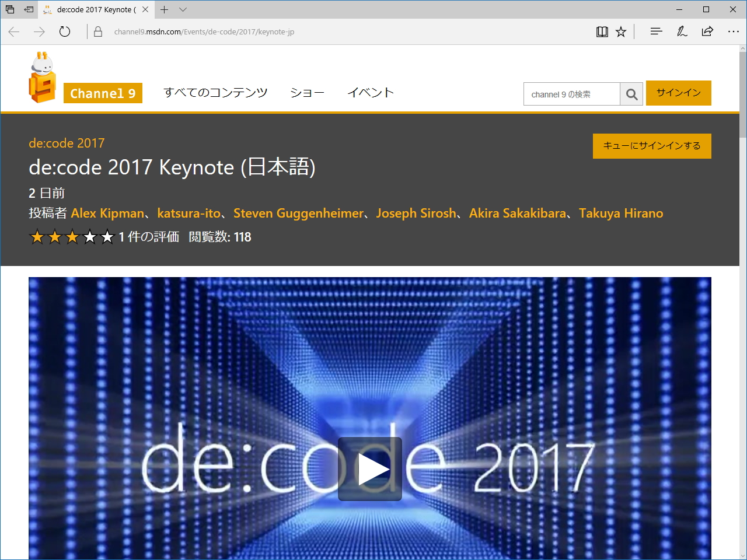Image resolution: width=747 pixels, height=560 pixels.
Task: Click the Channel 9 robot logo
Action: click(42, 78)
